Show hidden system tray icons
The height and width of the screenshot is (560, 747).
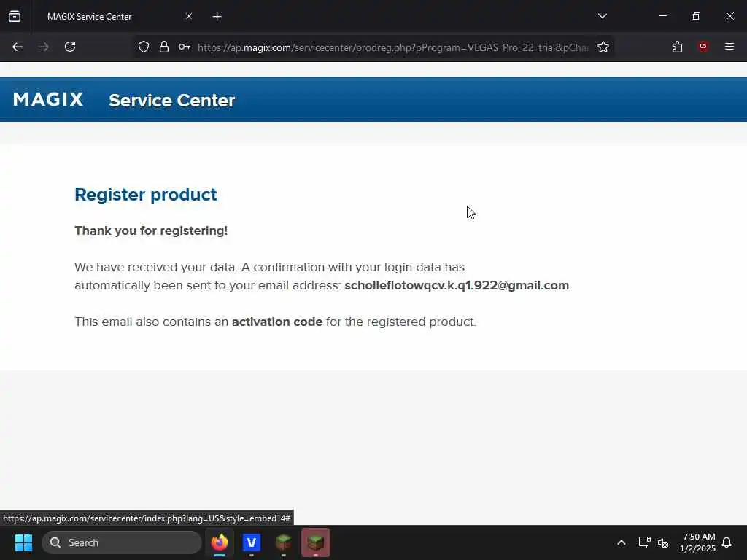pos(622,542)
